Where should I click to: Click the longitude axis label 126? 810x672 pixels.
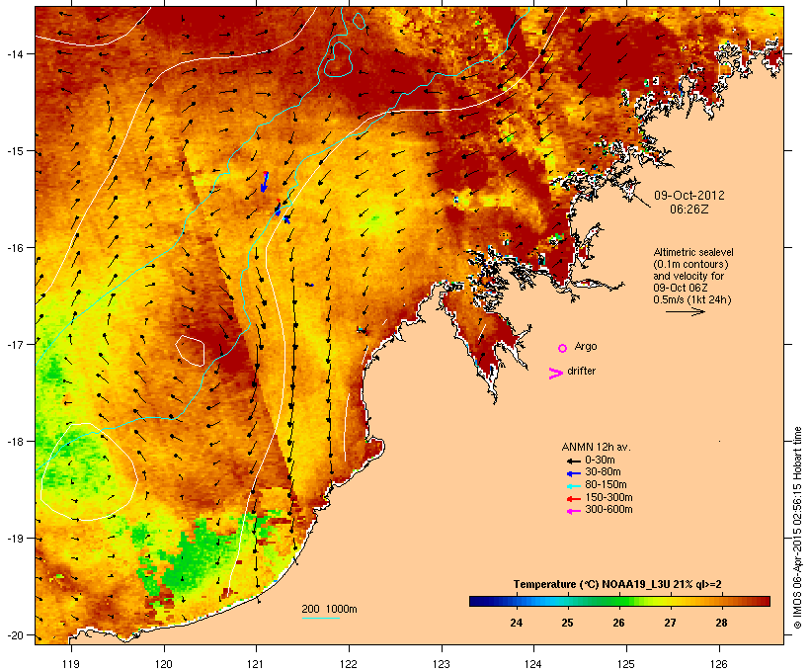(x=718, y=664)
